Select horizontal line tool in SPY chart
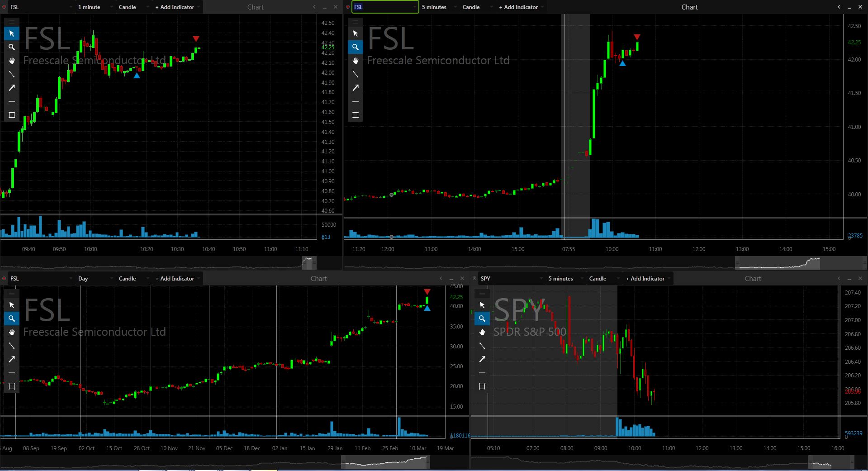Screen dimensions: 868x471 point(482,373)
